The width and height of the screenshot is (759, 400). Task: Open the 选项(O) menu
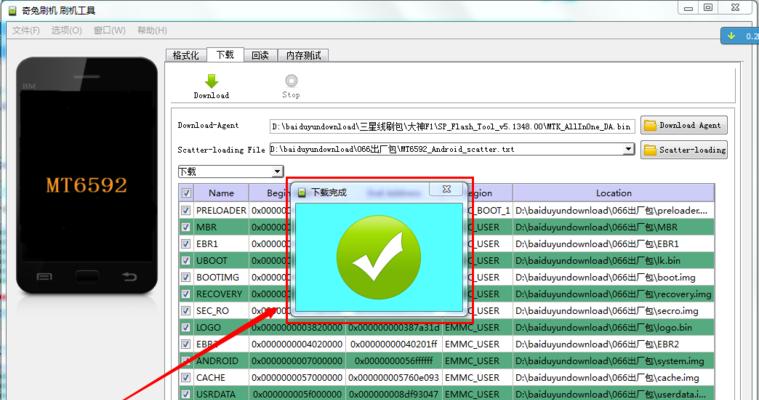click(x=66, y=31)
